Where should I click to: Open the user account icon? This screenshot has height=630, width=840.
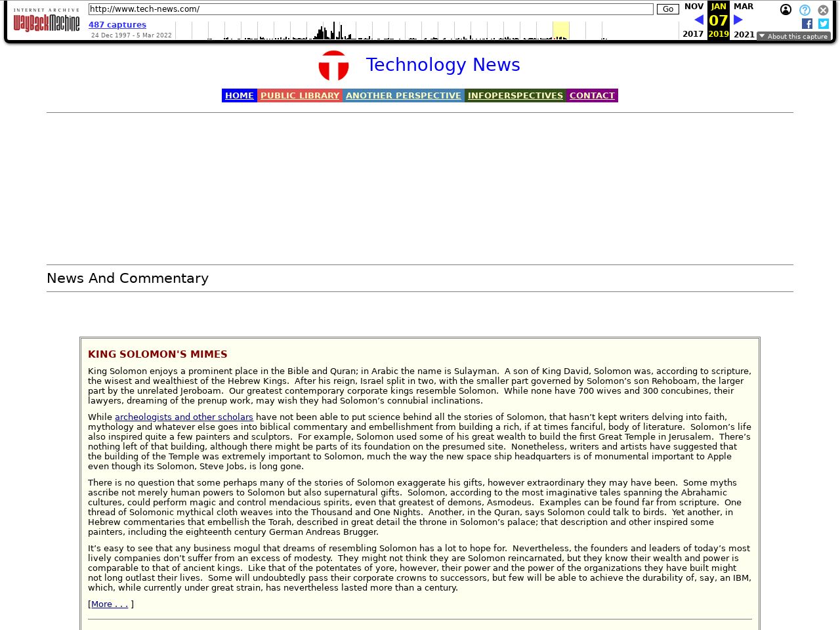786,10
